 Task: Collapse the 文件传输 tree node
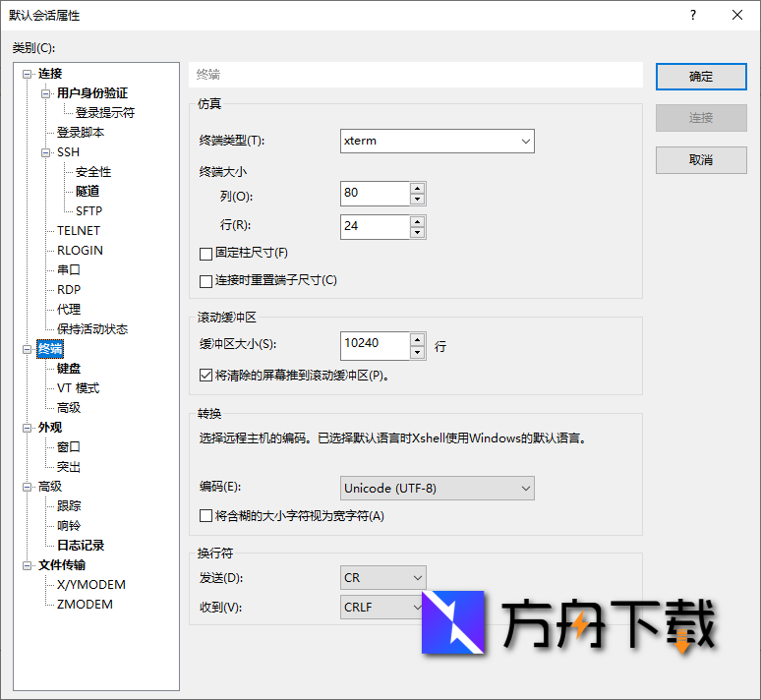point(27,565)
